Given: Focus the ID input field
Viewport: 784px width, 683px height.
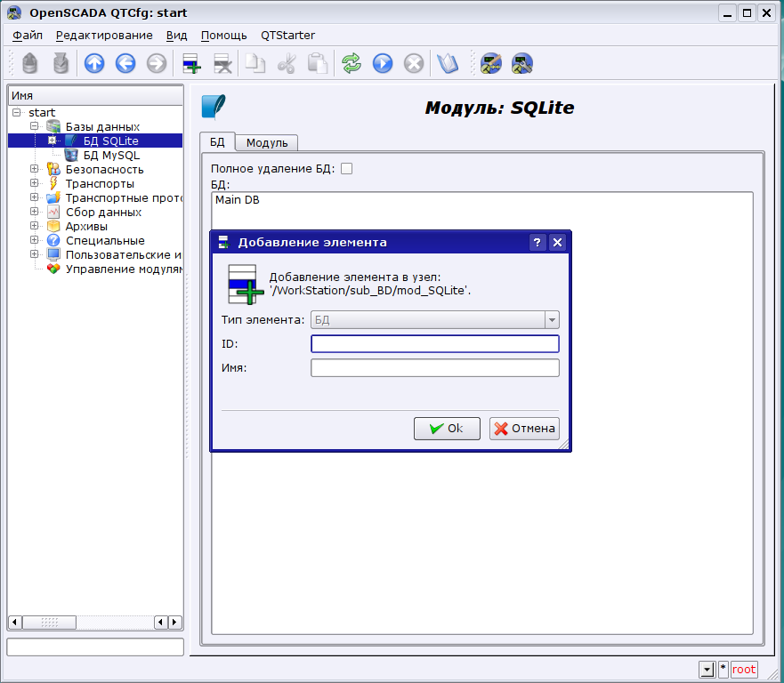Looking at the screenshot, I should pos(434,344).
